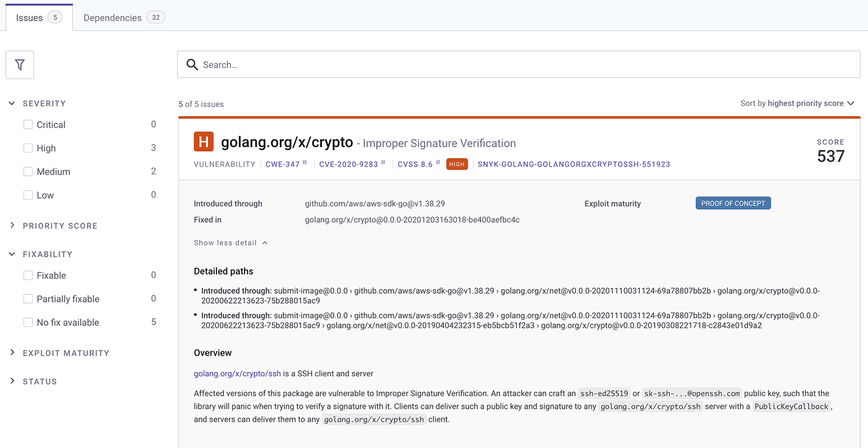Select the Issues tab
This screenshot has width=868, height=448.
click(x=39, y=18)
